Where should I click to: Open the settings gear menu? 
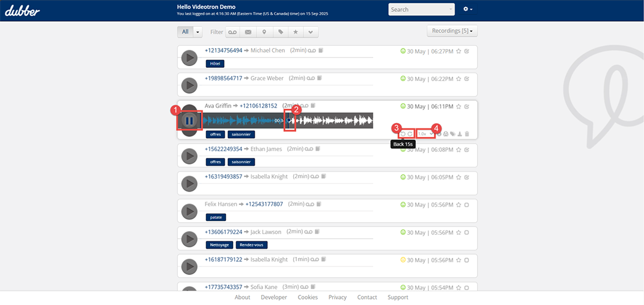tap(468, 10)
